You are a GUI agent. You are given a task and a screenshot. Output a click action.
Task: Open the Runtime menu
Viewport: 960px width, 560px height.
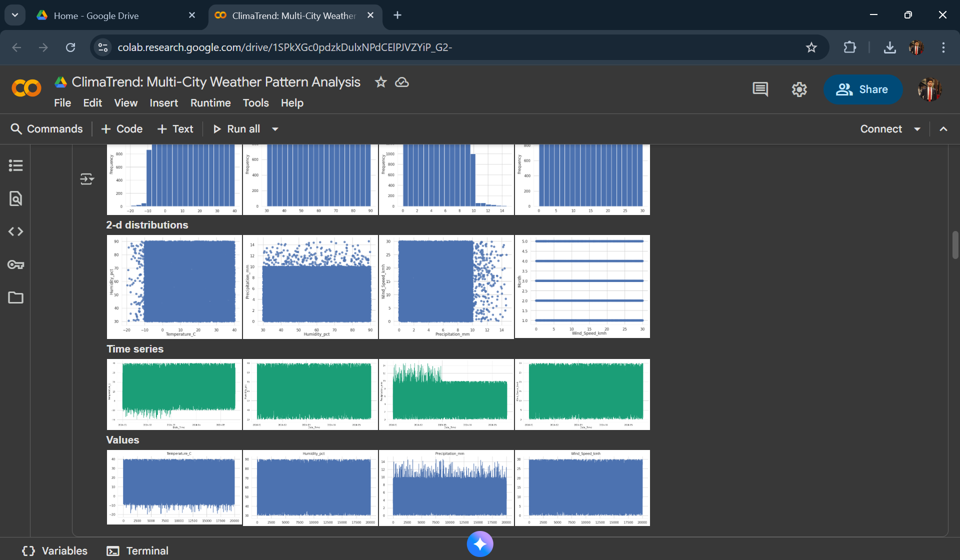210,103
